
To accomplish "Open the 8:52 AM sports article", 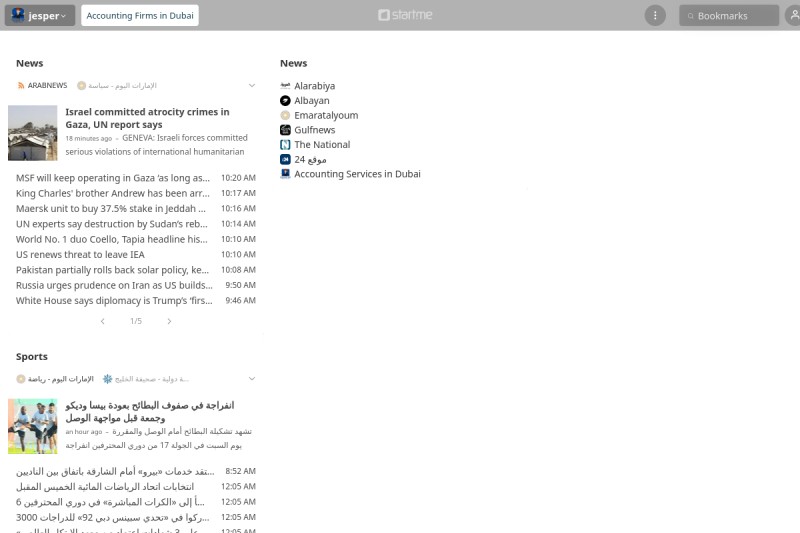I will tap(115, 471).
